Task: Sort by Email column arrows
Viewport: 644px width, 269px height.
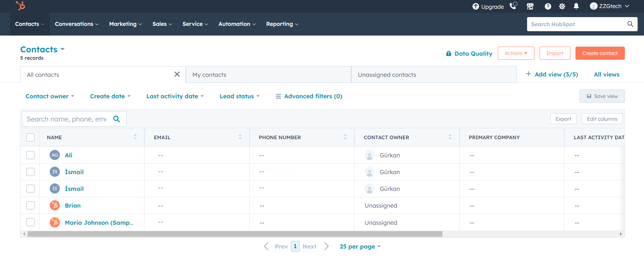Action: [240, 137]
